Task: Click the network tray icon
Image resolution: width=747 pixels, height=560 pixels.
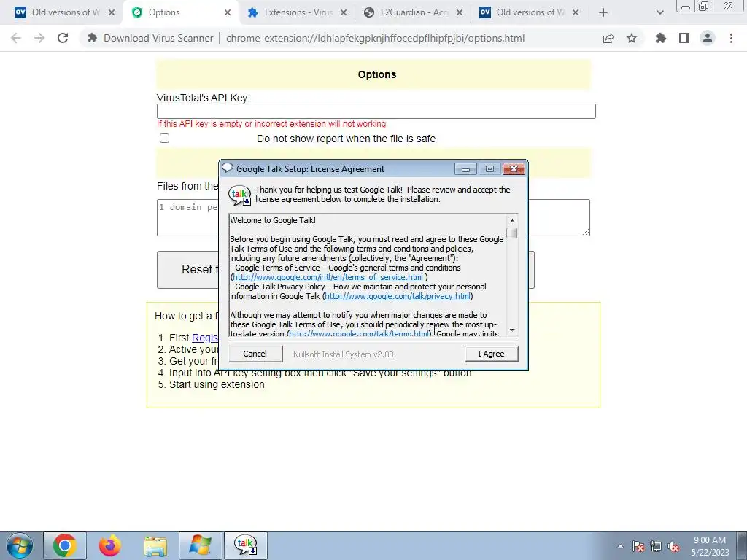Action: pyautogui.click(x=656, y=546)
